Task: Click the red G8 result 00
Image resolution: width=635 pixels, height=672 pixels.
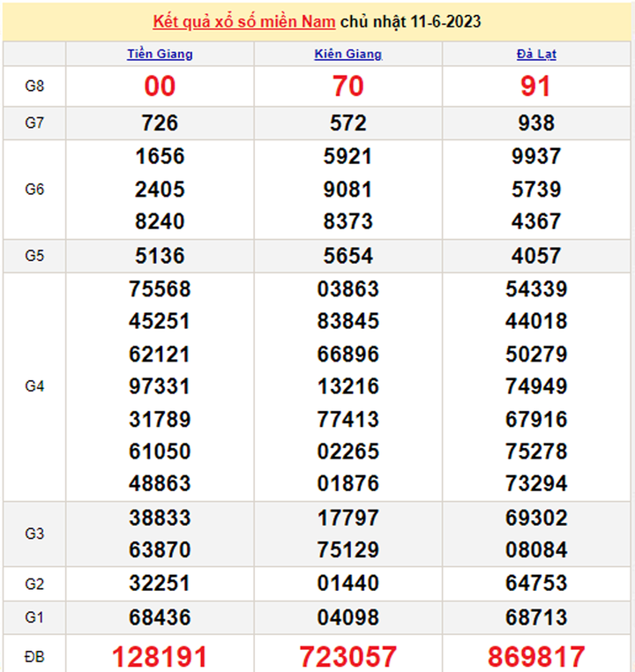Action: (x=160, y=86)
